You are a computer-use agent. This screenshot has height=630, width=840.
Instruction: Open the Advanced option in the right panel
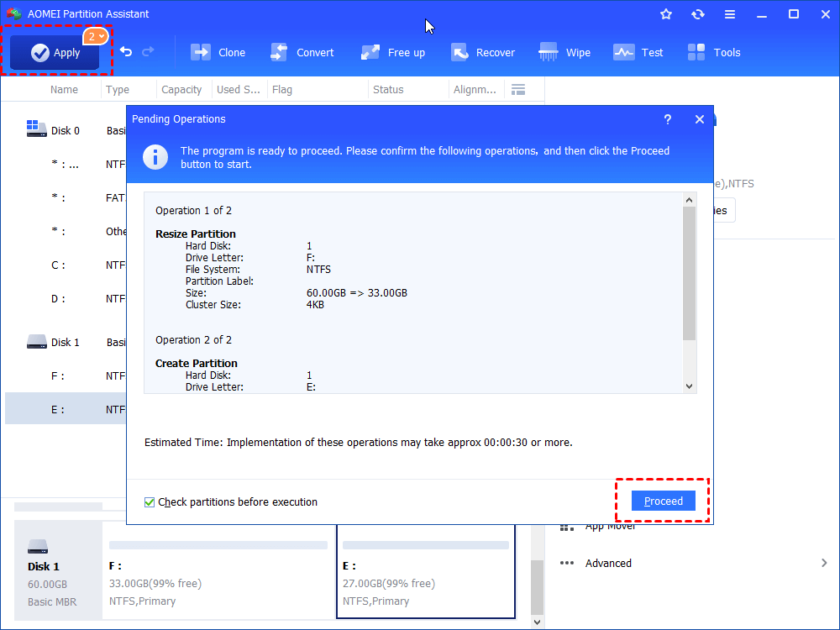(608, 563)
